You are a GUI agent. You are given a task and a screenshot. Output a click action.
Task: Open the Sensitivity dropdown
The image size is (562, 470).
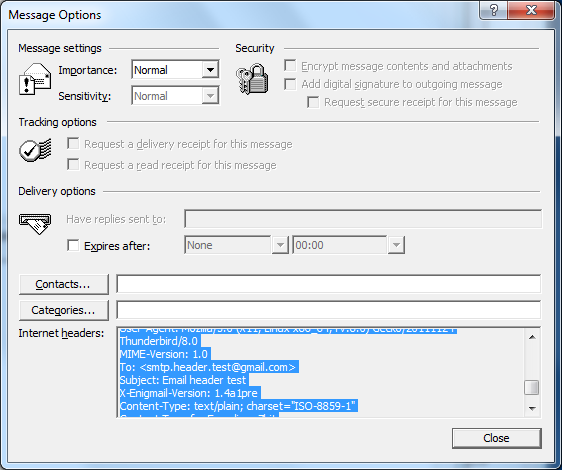[x=210, y=96]
